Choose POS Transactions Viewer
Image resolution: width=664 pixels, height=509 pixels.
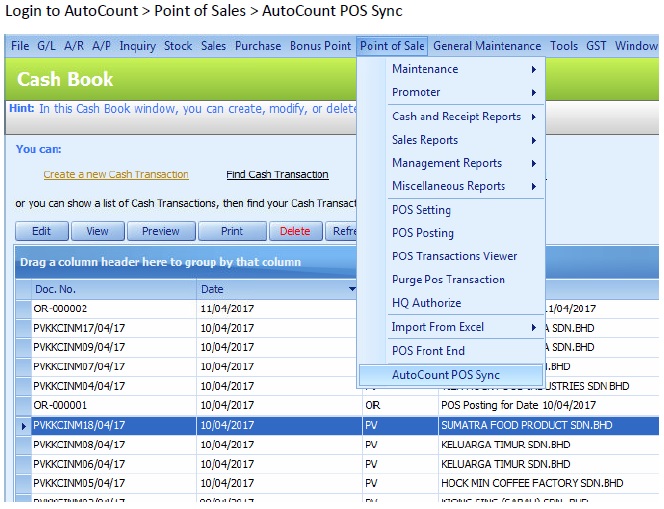[x=454, y=256]
